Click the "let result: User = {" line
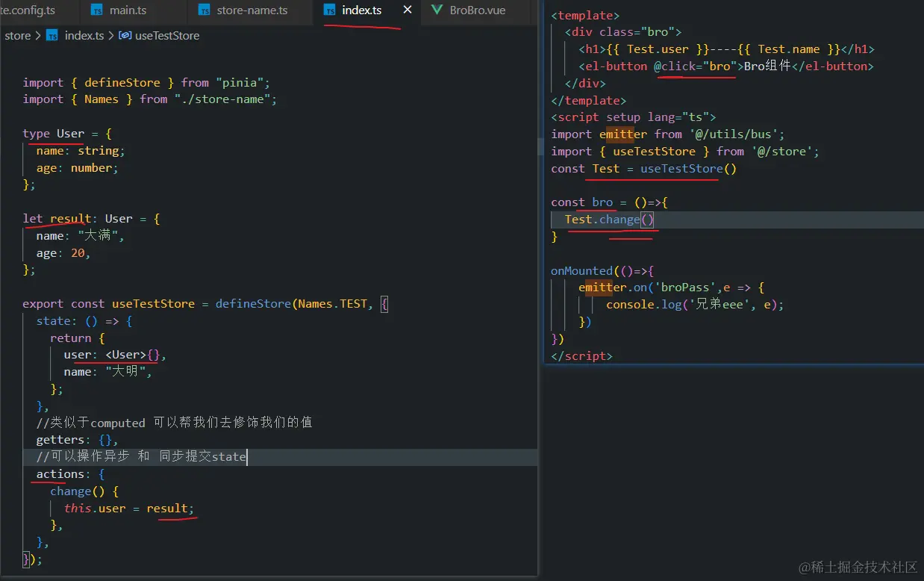924x581 pixels. (x=91, y=219)
